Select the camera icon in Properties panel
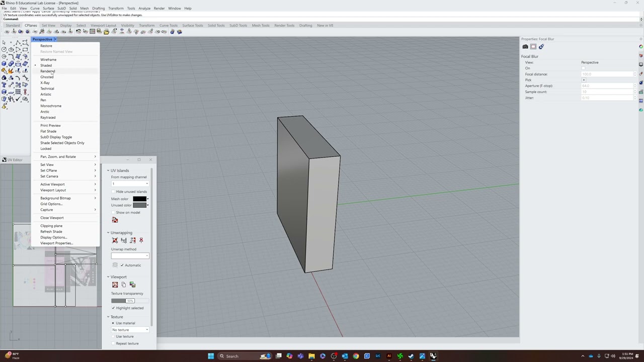 [x=525, y=47]
